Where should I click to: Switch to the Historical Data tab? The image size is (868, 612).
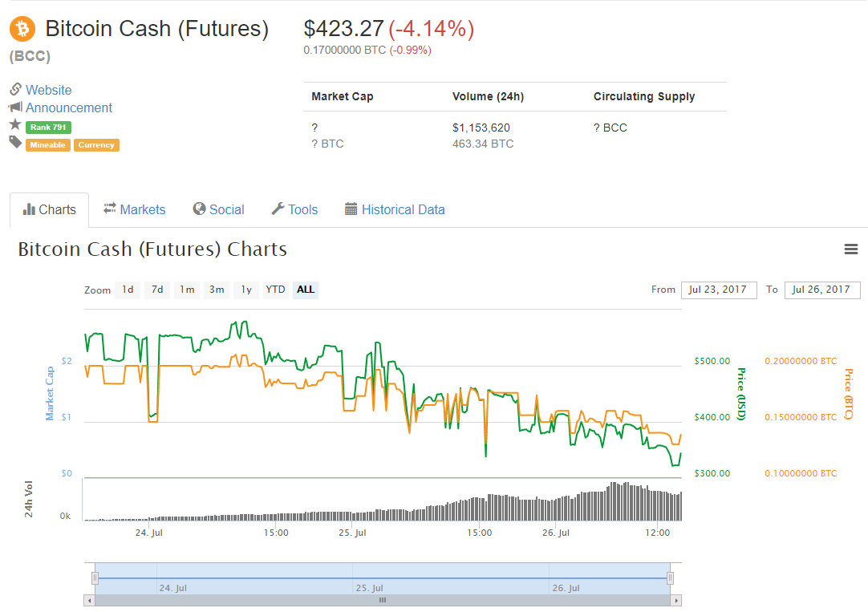click(395, 209)
